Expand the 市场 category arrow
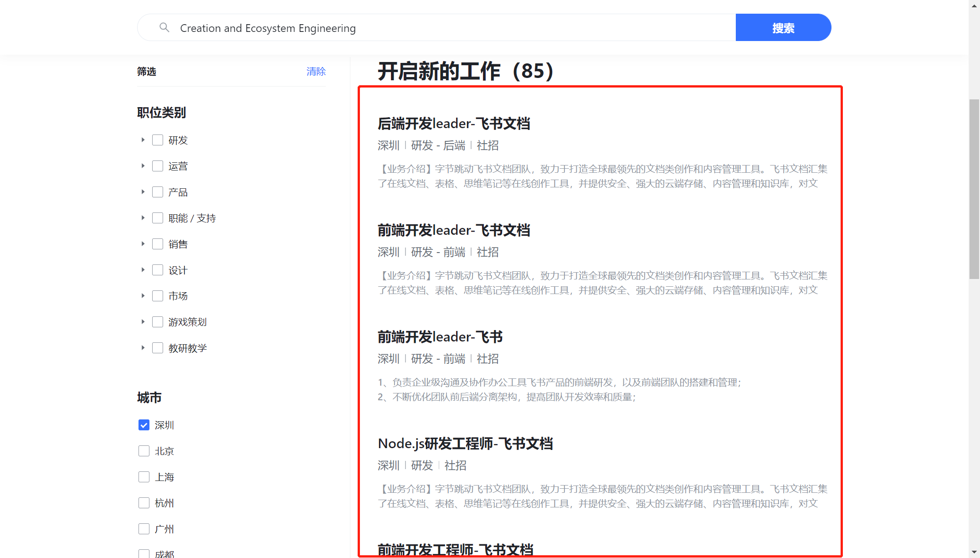The height and width of the screenshot is (558, 980). tap(143, 296)
